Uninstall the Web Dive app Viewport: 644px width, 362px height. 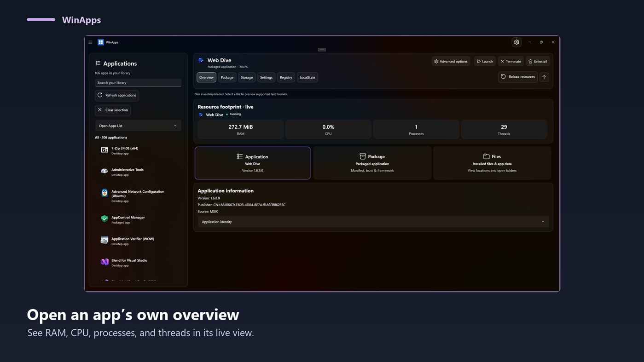point(538,61)
